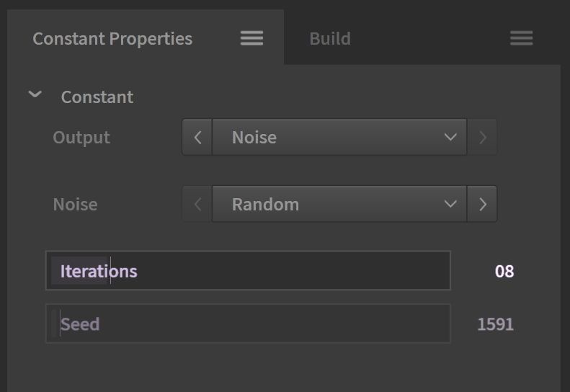The image size is (570, 392).
Task: Select previous Noise type with left arrow
Action: [197, 204]
